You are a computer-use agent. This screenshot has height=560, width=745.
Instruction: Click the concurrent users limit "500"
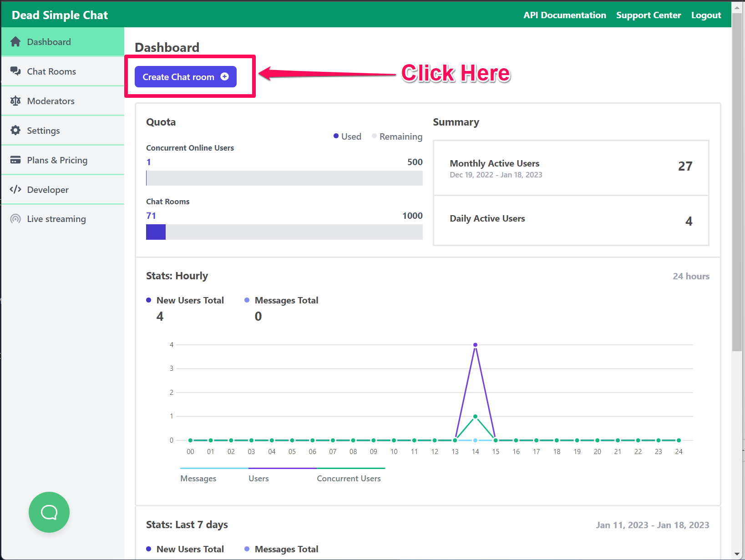pyautogui.click(x=415, y=162)
